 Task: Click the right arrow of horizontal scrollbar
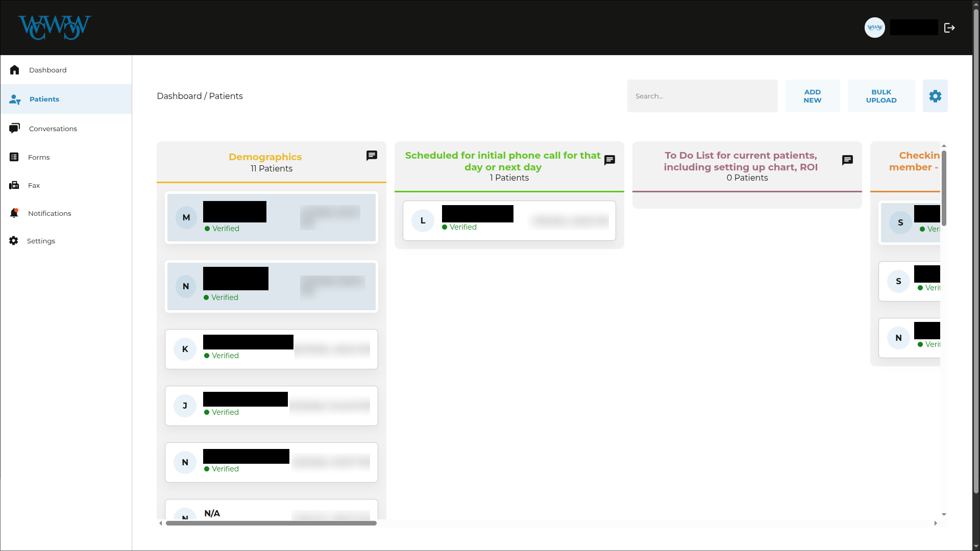[935, 523]
